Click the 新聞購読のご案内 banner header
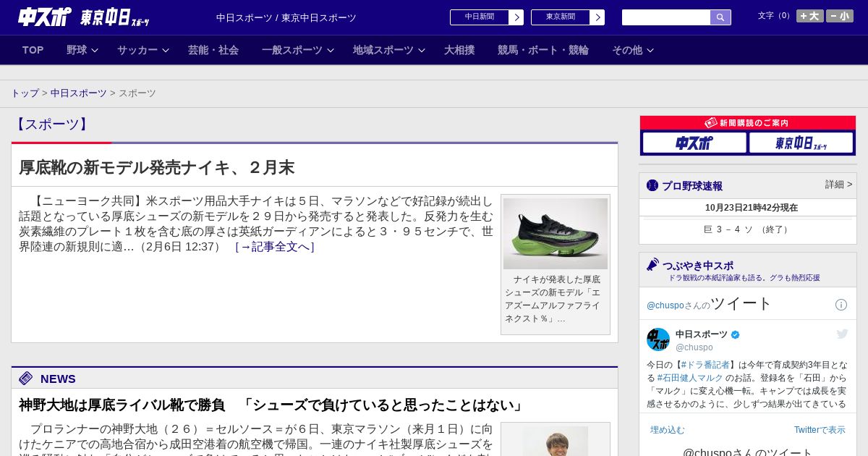This screenshot has width=868, height=456. click(x=748, y=123)
